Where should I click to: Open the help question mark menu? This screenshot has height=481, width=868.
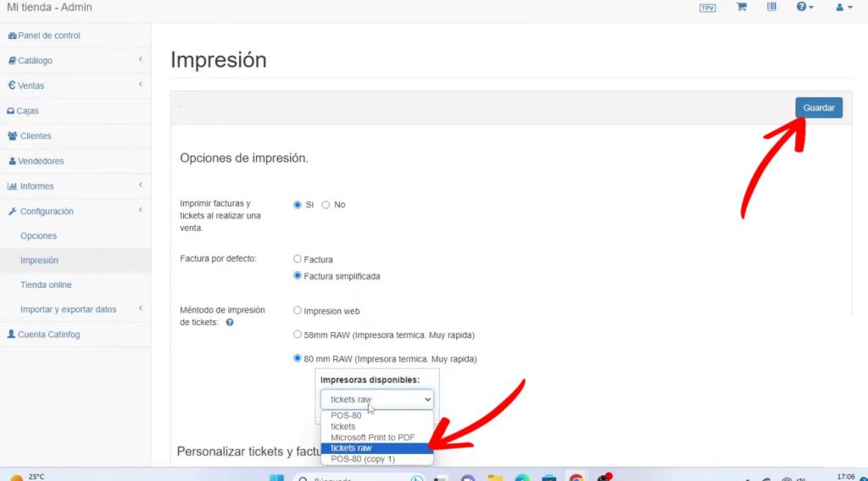click(804, 8)
